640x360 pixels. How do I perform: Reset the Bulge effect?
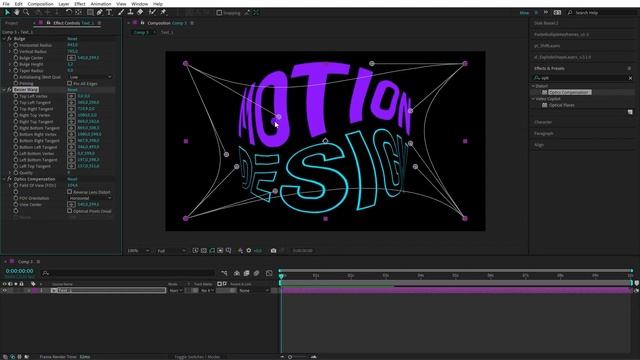coord(72,39)
